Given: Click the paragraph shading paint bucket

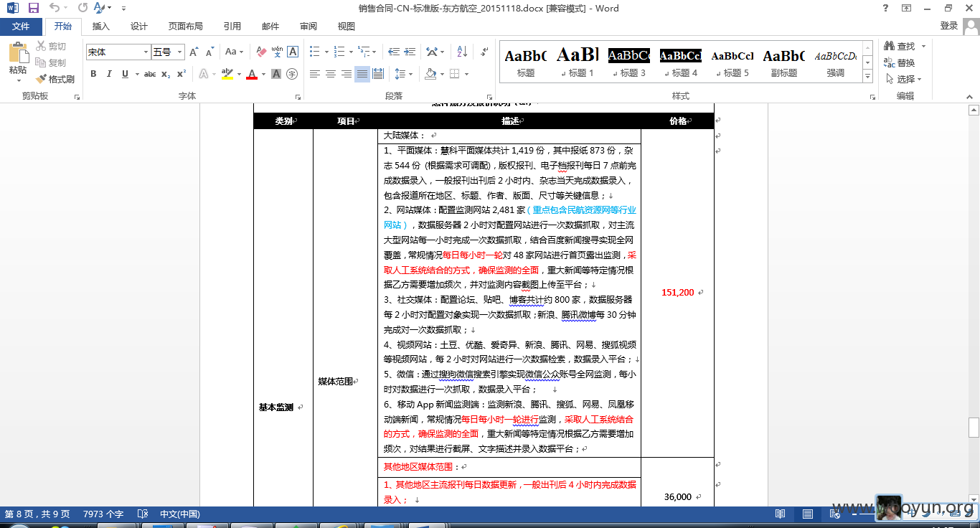Looking at the screenshot, I should (430, 74).
